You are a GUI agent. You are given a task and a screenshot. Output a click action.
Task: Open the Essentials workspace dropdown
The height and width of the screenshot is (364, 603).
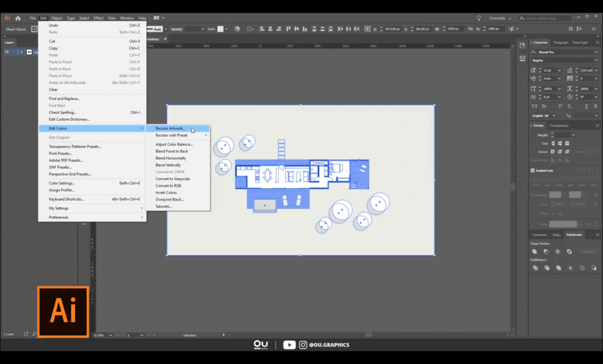tap(500, 18)
